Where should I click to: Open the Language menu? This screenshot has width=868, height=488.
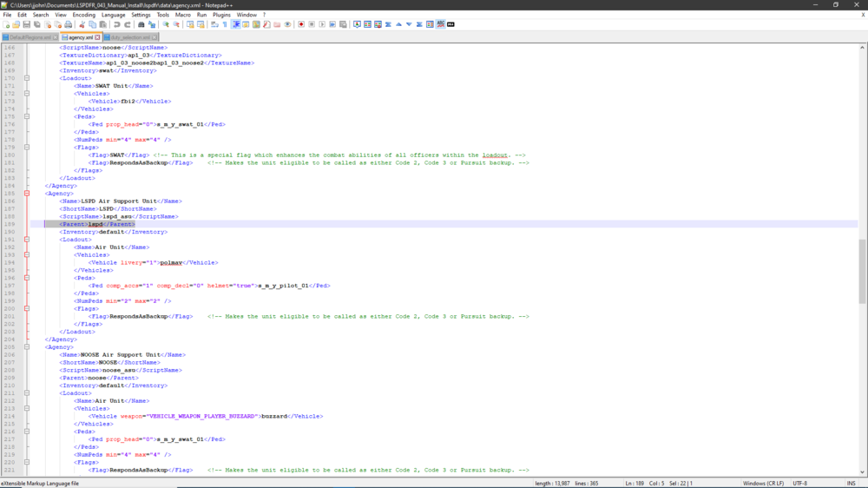pos(113,15)
